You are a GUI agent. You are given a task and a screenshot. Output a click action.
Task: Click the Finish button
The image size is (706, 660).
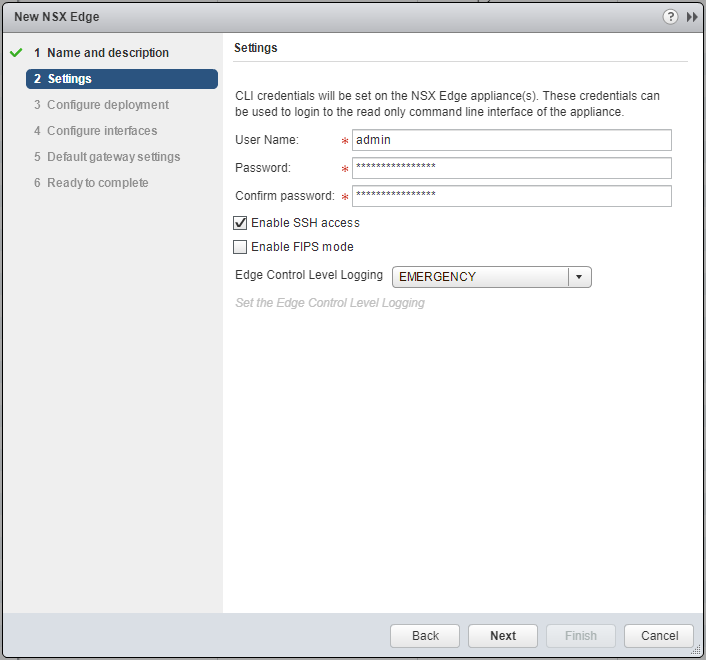[x=581, y=636]
